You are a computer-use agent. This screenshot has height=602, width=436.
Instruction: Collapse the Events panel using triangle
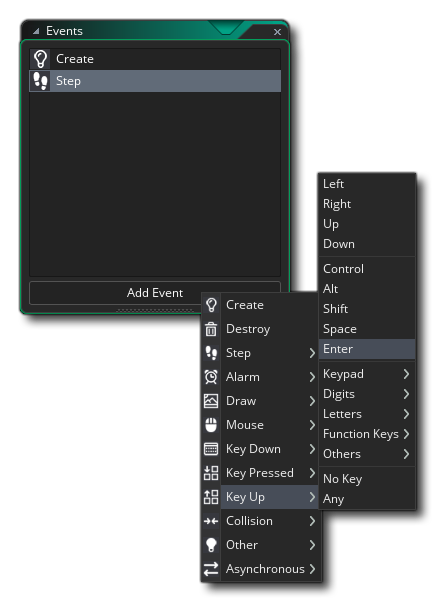(x=36, y=31)
